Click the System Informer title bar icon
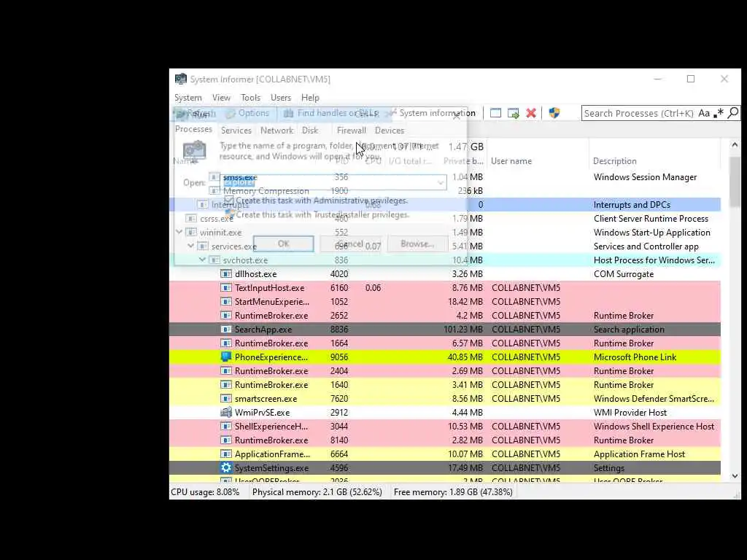747x560 pixels. 181,79
